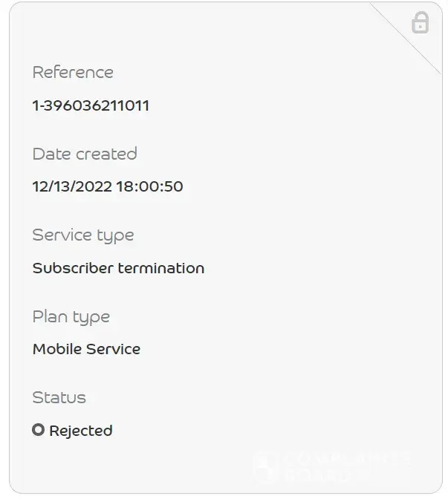The image size is (448, 499).
Task: Click the word termination in the service type value
Action: (x=161, y=268)
